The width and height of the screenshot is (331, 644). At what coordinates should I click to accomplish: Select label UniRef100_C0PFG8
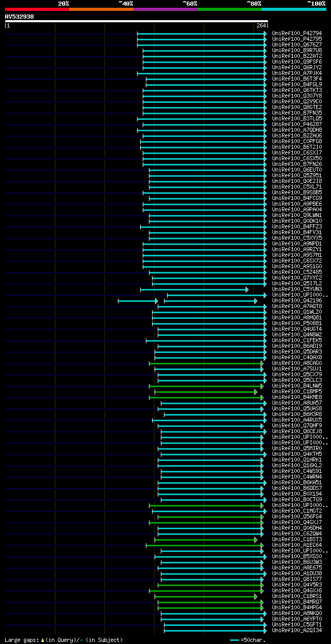pos(297,142)
